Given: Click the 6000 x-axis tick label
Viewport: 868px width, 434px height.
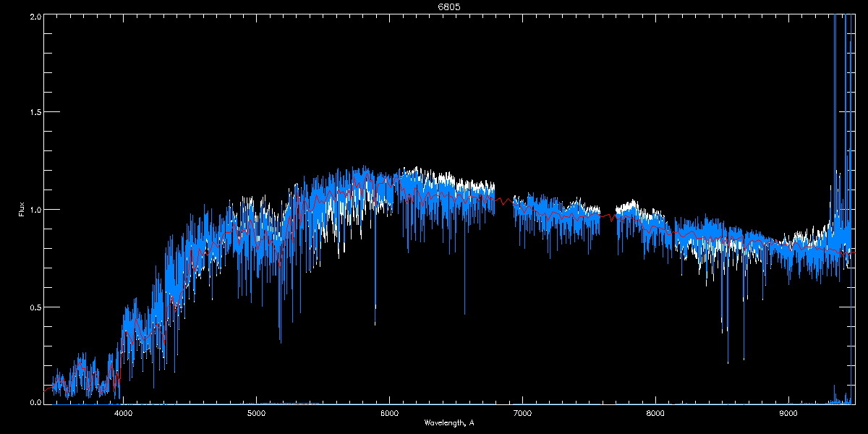Looking at the screenshot, I should [x=389, y=414].
